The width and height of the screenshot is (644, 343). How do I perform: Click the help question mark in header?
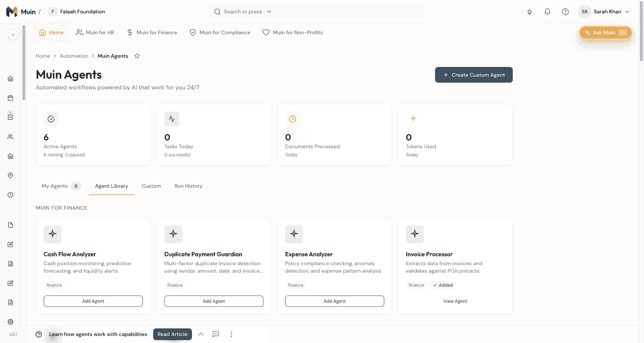tap(565, 12)
